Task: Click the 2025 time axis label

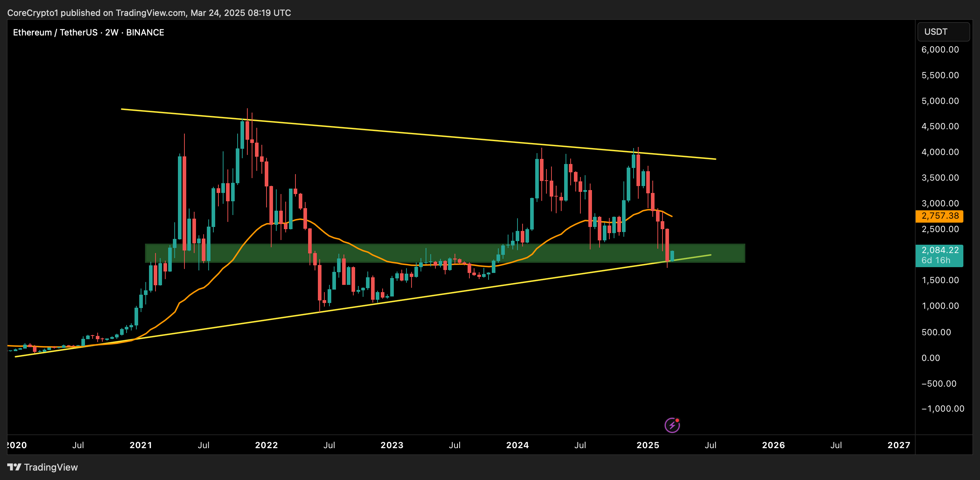Action: tap(648, 445)
